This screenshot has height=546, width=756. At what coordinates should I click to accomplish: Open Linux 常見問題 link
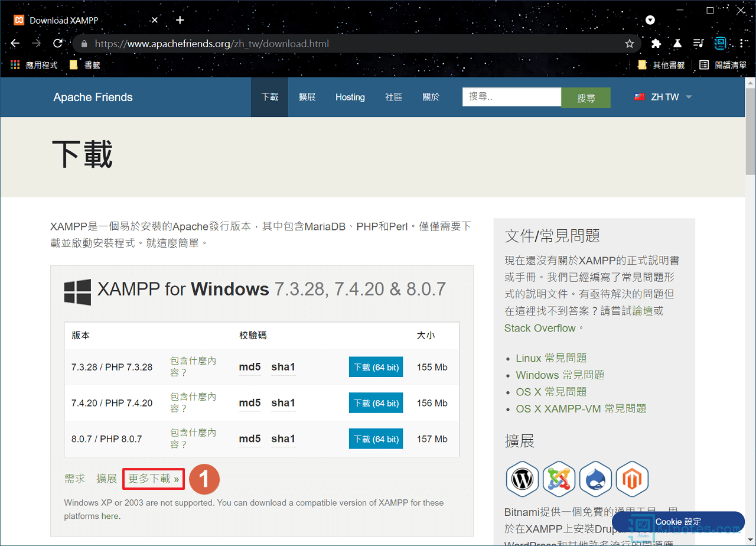click(x=551, y=358)
